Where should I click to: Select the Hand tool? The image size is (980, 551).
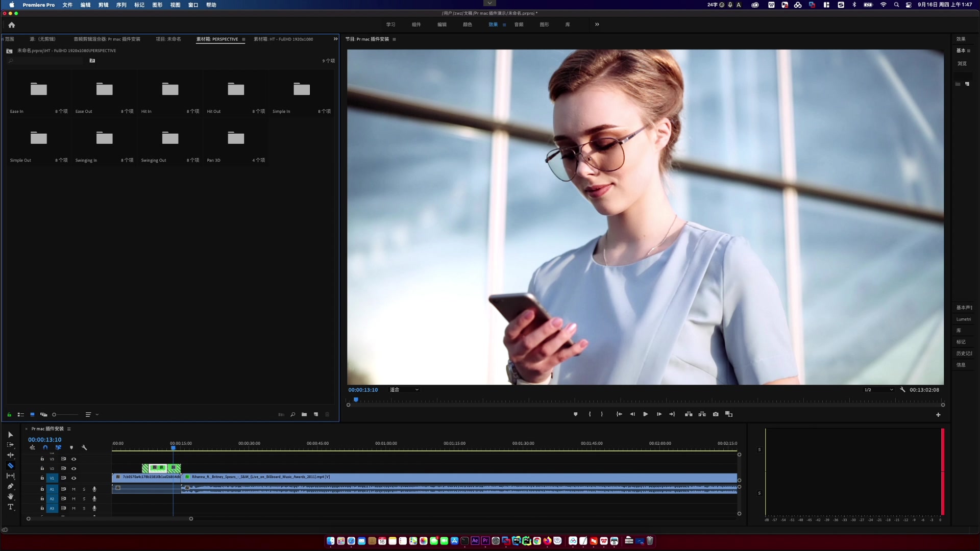[x=10, y=496]
